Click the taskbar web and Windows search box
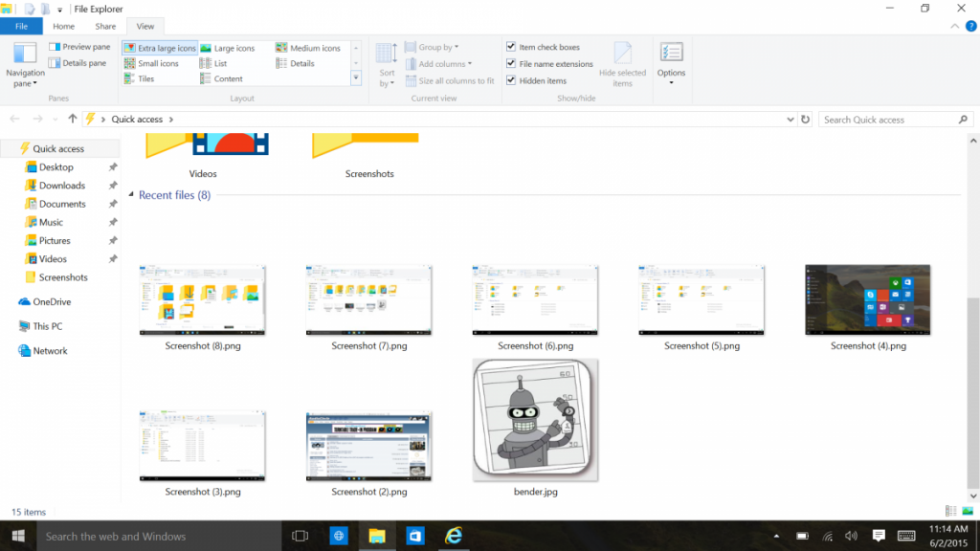 click(x=160, y=536)
